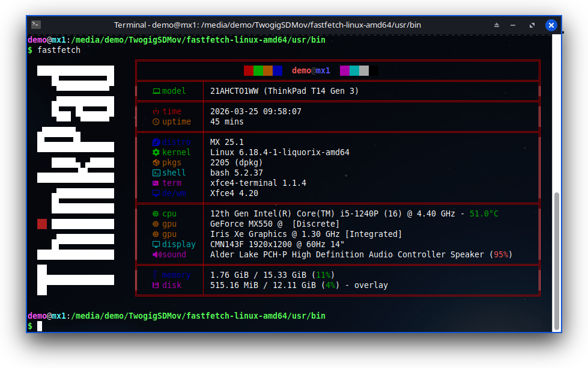Image resolution: width=588 pixels, height=368 pixels.
Task: Click the distro logo icon beside distro
Action: pos(156,143)
